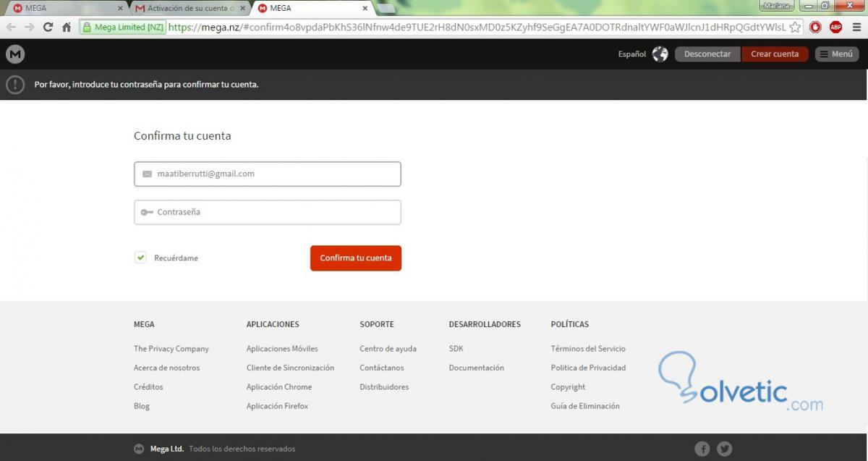Click the browser back arrow

point(11,28)
